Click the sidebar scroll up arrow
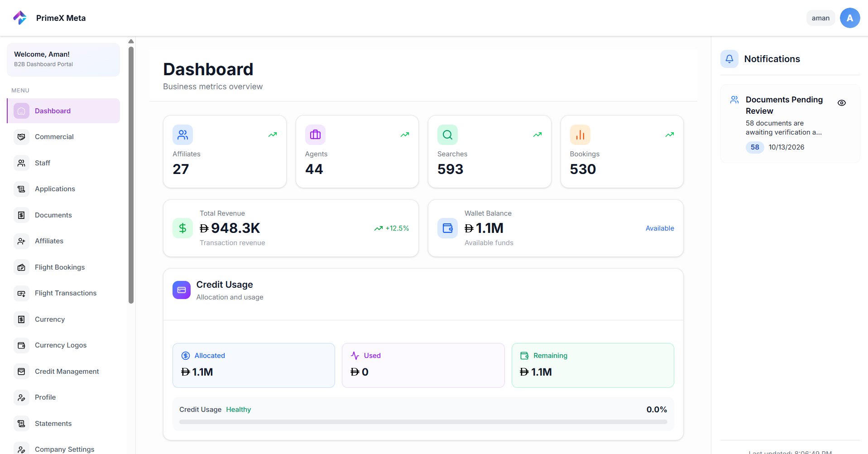868x454 pixels. point(131,41)
